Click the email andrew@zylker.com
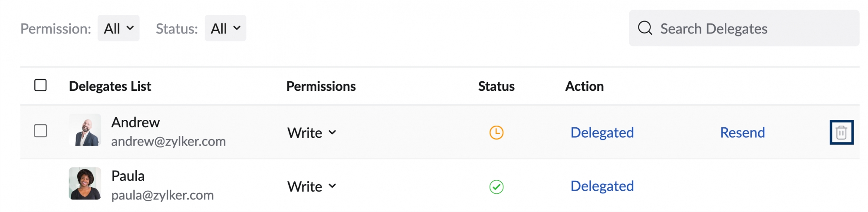The image size is (868, 212). pos(168,142)
